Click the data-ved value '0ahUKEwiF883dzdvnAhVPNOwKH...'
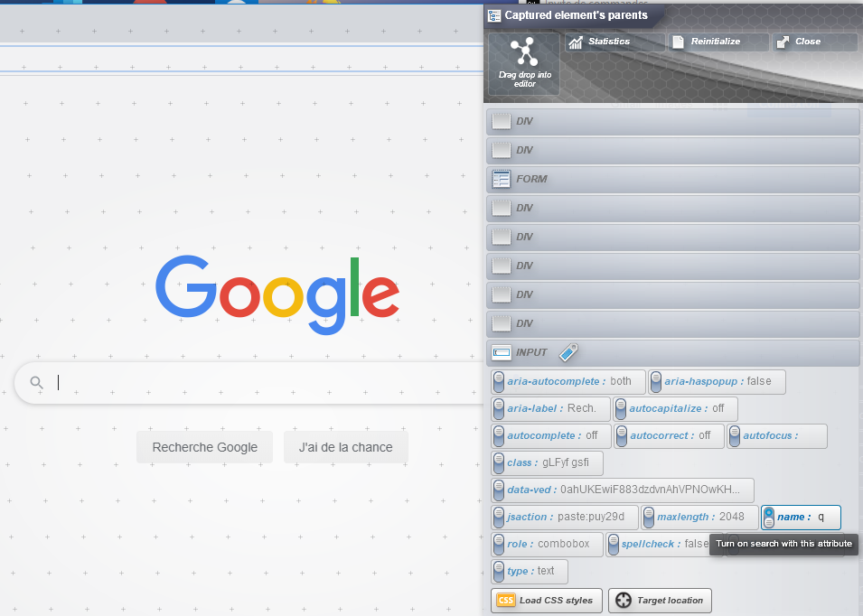 pos(650,490)
